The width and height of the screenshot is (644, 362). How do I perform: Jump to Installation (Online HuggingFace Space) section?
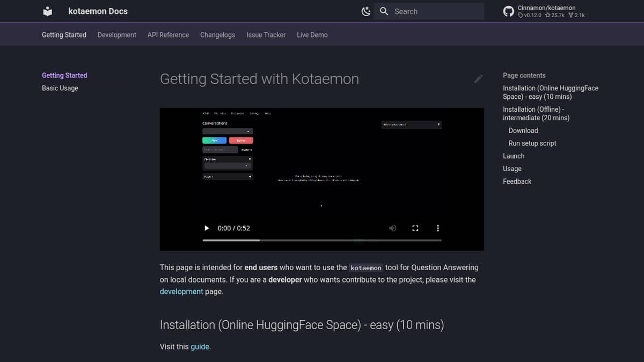[x=551, y=92]
